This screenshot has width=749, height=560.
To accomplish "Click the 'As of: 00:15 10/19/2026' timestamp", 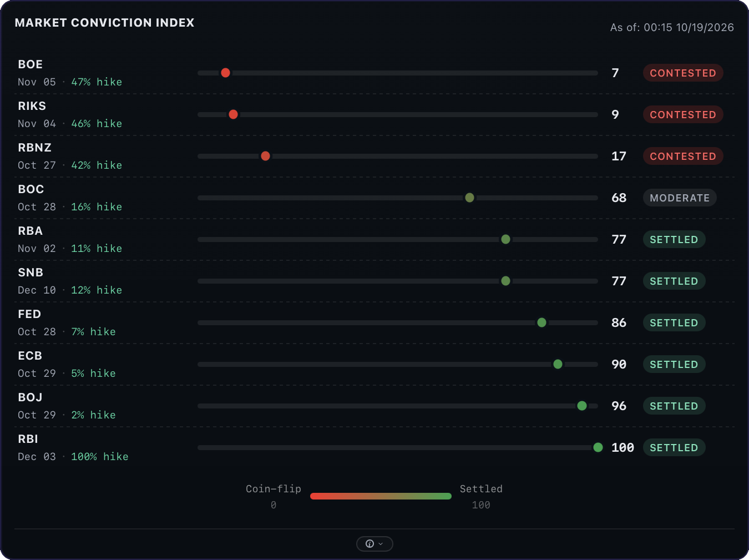I will [x=672, y=27].
